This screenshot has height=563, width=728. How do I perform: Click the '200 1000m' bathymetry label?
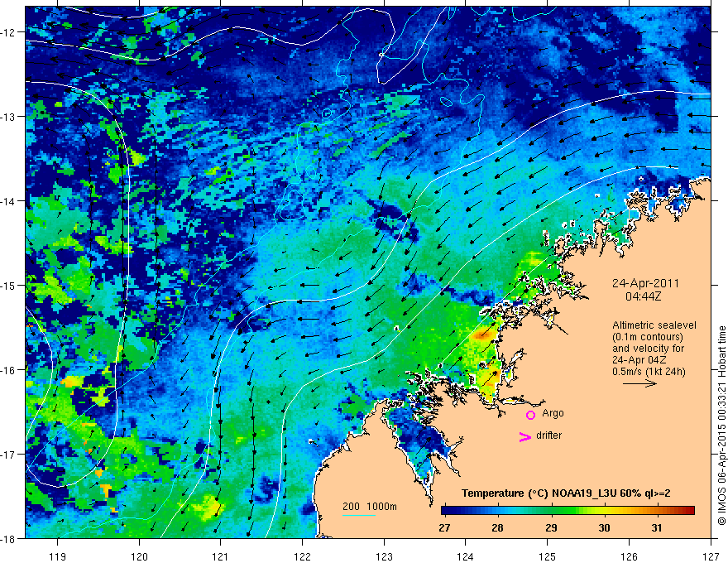click(x=370, y=507)
